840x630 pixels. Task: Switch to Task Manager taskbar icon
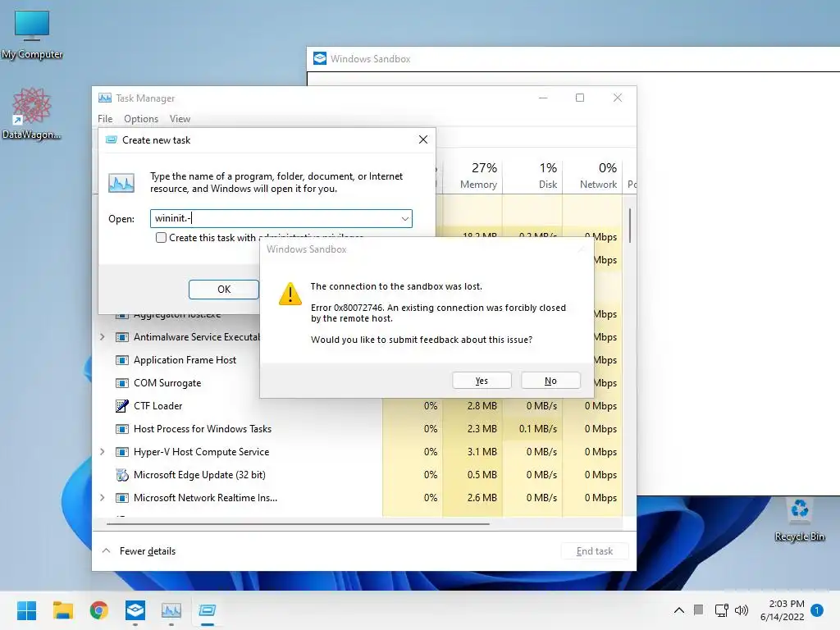(171, 610)
